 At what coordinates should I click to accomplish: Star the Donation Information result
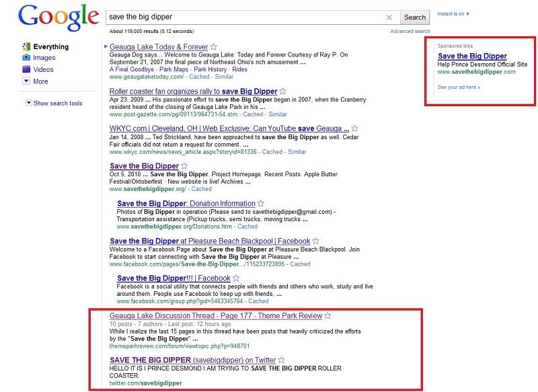(x=261, y=203)
